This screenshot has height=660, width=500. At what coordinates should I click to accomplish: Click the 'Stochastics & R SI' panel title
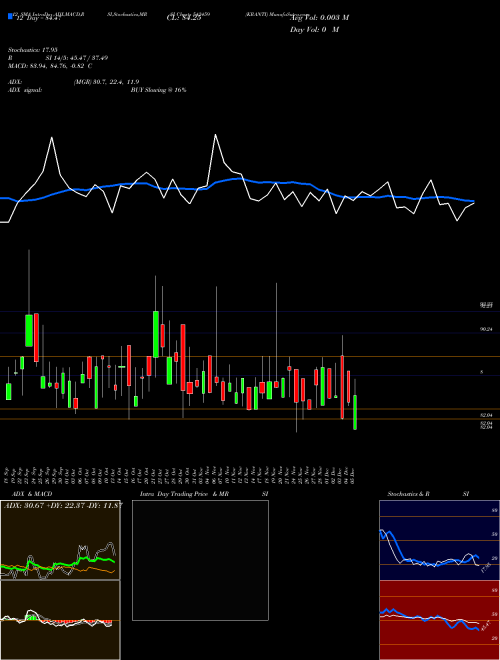click(x=428, y=494)
